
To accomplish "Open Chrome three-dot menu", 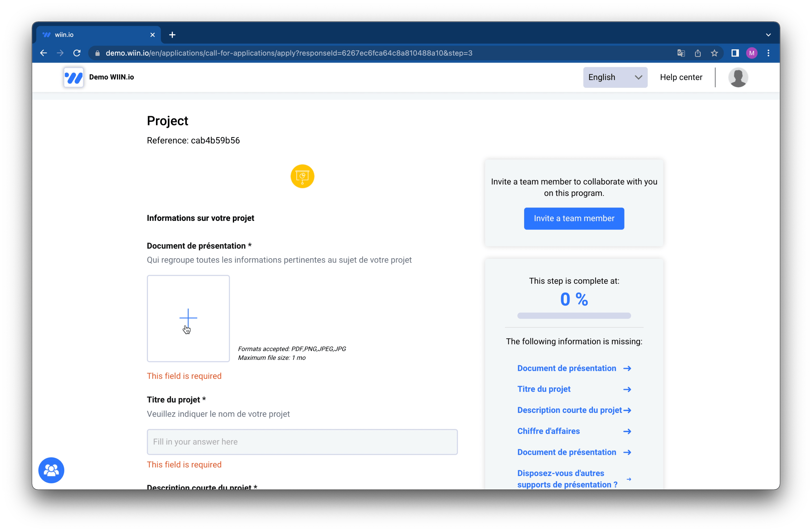I will pyautogui.click(x=768, y=53).
